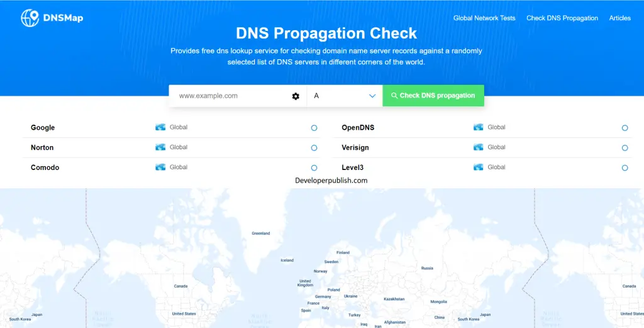Click the Mongolia label on map

[x=438, y=302]
